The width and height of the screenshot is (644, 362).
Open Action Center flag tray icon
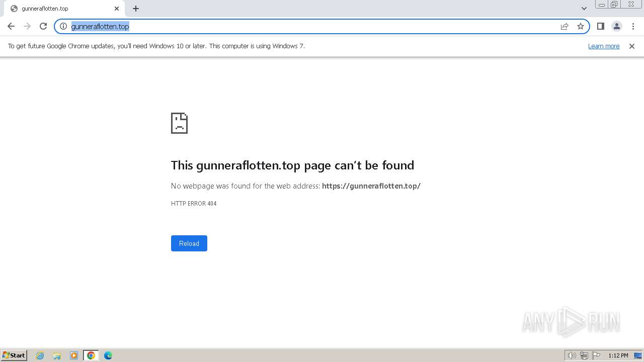(596, 355)
